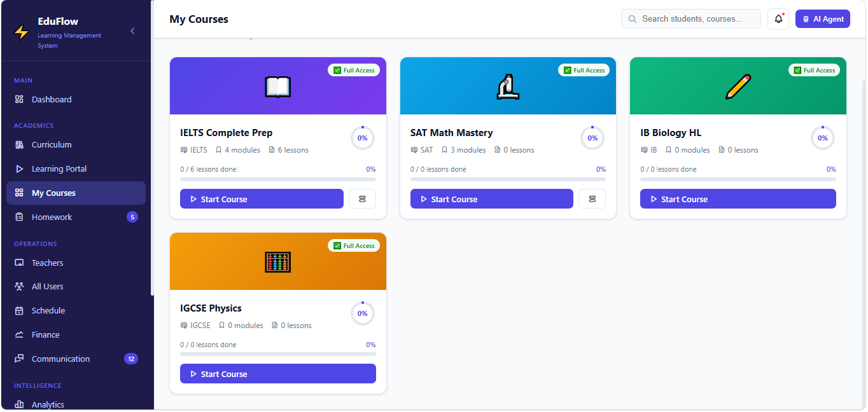The width and height of the screenshot is (868, 412).
Task: Start the SAT Math Mastery course
Action: tap(492, 199)
